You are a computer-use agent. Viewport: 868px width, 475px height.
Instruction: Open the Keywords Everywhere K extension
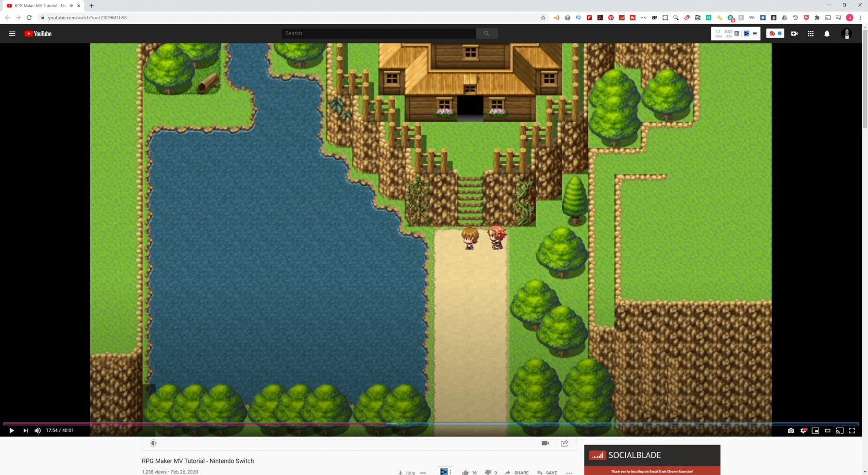tap(708, 17)
